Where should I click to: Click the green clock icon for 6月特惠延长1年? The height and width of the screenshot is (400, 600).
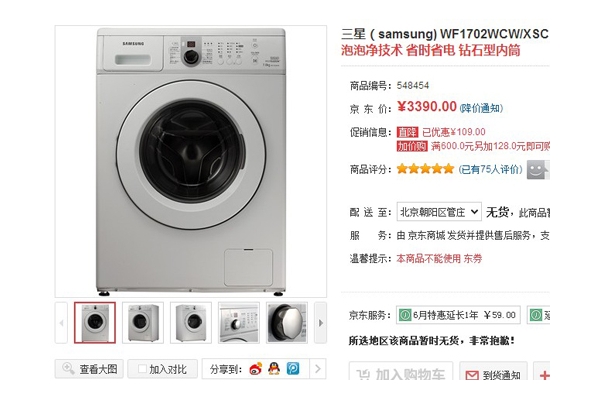tap(404, 315)
